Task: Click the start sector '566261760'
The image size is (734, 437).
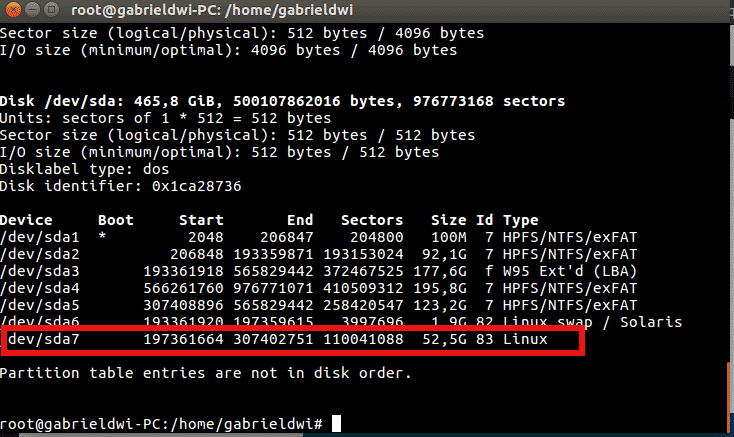Action: click(x=184, y=288)
